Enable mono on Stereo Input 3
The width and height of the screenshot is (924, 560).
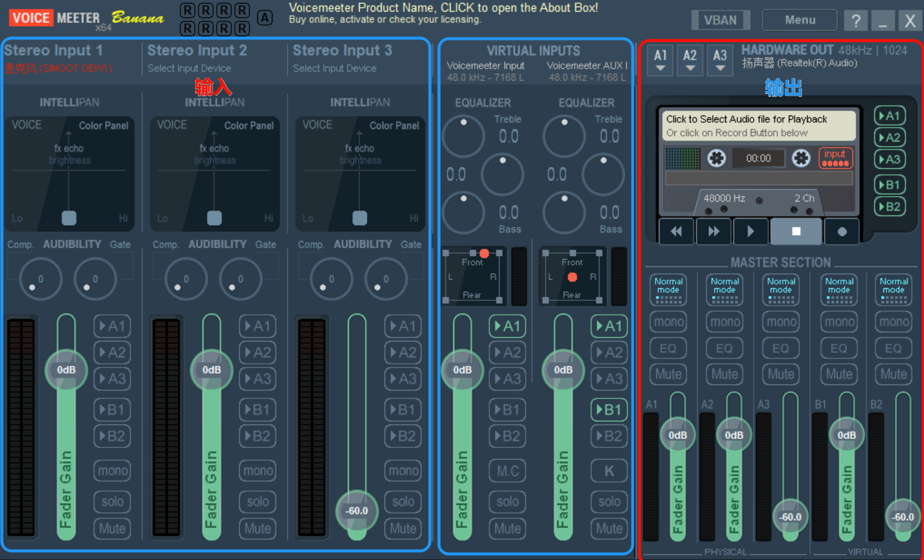coord(403,470)
